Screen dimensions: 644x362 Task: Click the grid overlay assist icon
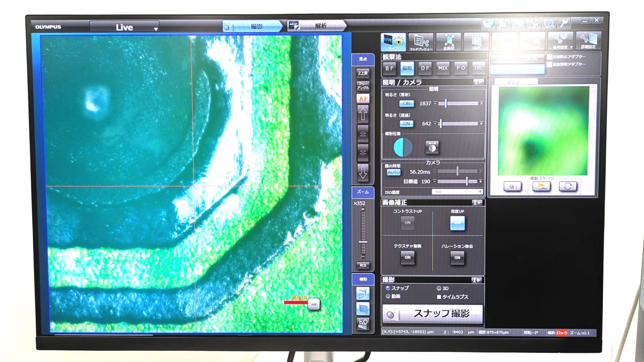tap(363, 308)
